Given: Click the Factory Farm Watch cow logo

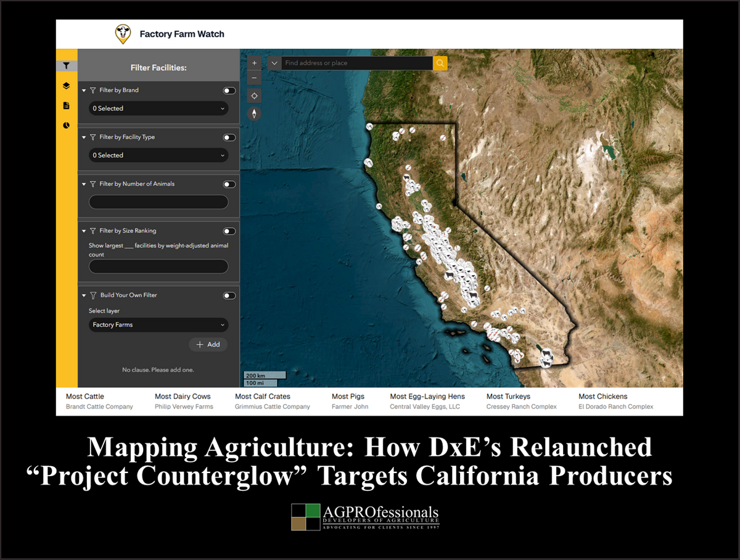Looking at the screenshot, I should tap(121, 34).
